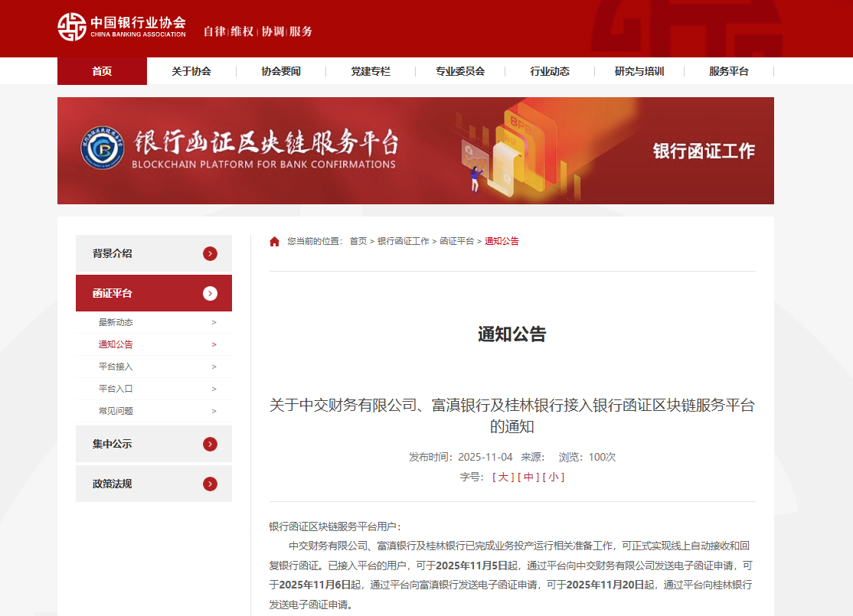Click the China Banking Association logo
Viewport: 853px width, 616px height.
tap(122, 28)
